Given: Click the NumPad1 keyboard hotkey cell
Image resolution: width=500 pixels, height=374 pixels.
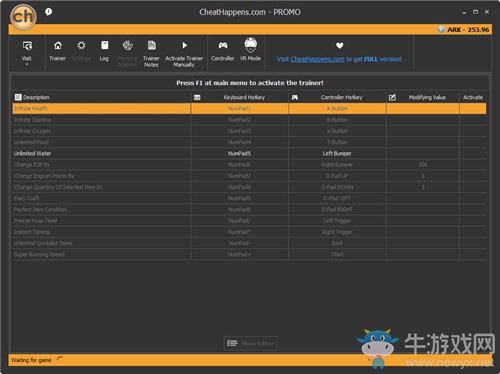Looking at the screenshot, I should point(239,109).
